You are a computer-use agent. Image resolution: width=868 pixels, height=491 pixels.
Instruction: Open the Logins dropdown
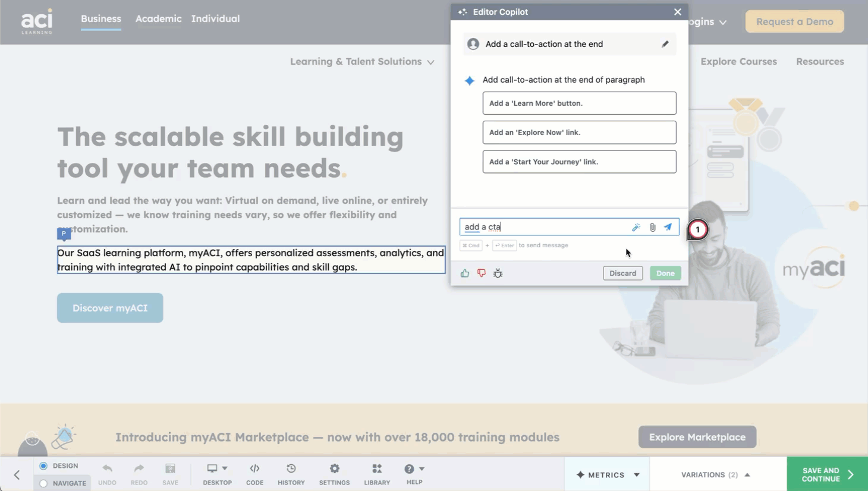(707, 22)
